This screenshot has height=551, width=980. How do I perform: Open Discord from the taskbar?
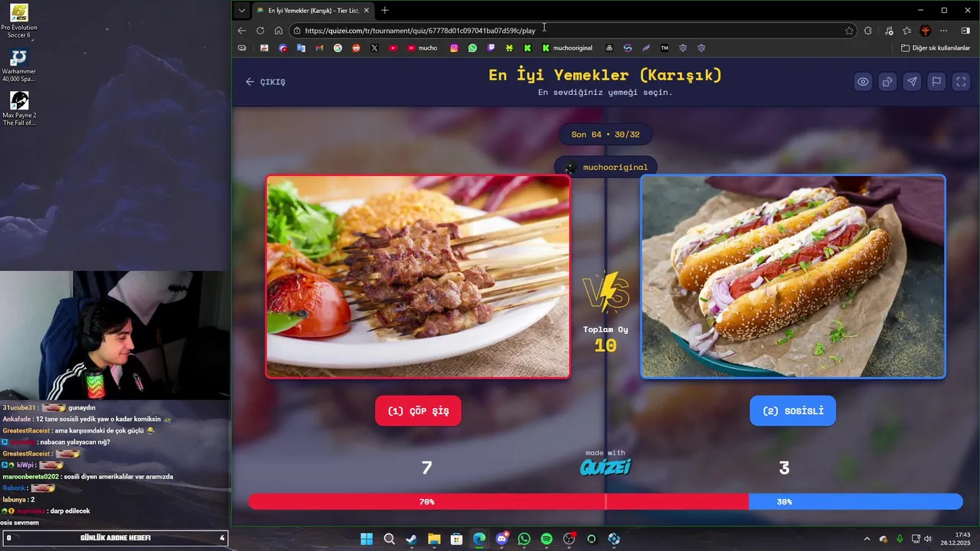pos(501,539)
